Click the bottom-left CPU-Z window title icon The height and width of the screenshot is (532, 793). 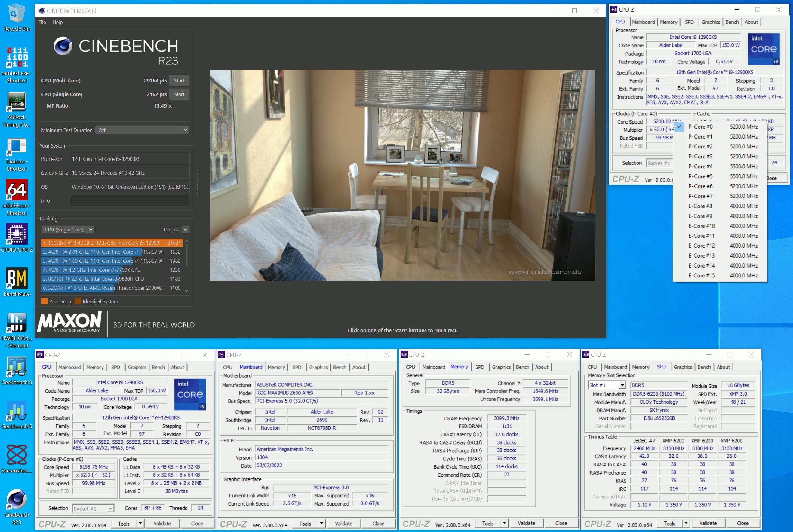[40, 355]
